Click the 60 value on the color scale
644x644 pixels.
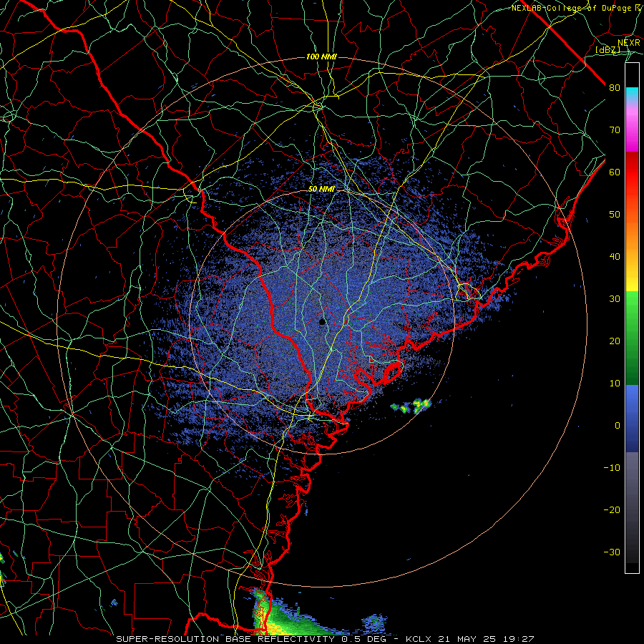click(x=615, y=172)
